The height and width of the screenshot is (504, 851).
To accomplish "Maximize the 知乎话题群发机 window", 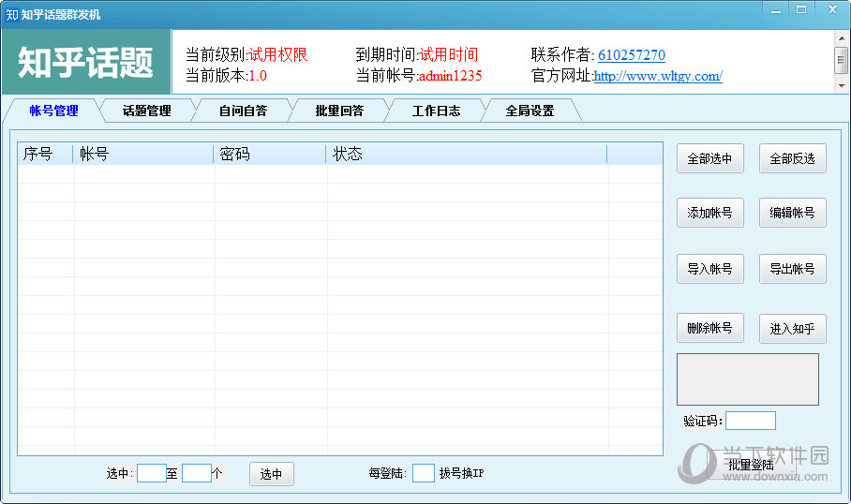I will click(x=801, y=9).
